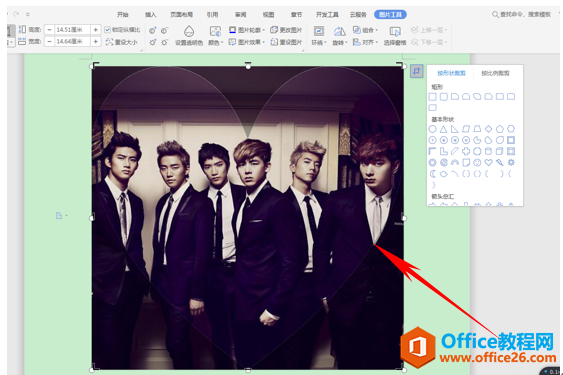
Task: Increase the width with the plus button
Action: (x=96, y=42)
